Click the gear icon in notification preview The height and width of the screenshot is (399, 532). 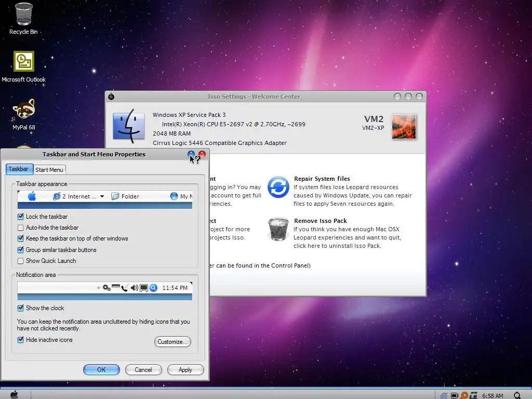pyautogui.click(x=107, y=288)
